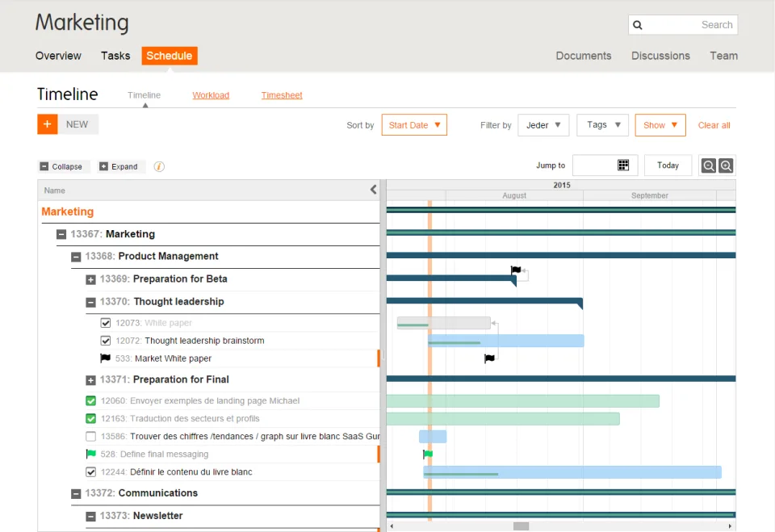
Task: Open the Tags filter dropdown
Action: 602,125
